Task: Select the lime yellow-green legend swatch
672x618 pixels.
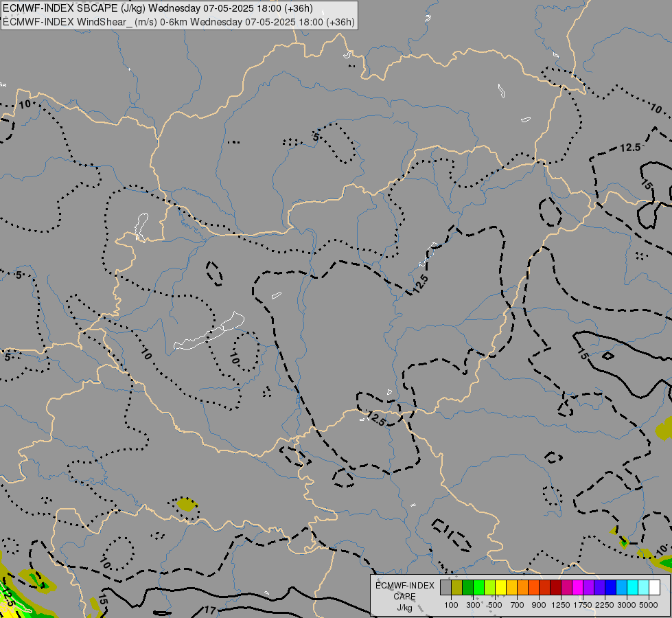Action: tap(490, 587)
